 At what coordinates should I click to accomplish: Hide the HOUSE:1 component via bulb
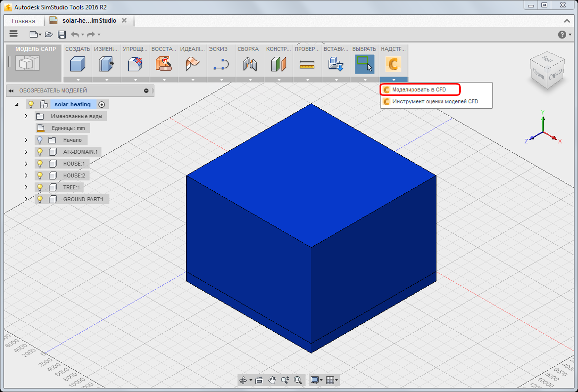click(40, 164)
